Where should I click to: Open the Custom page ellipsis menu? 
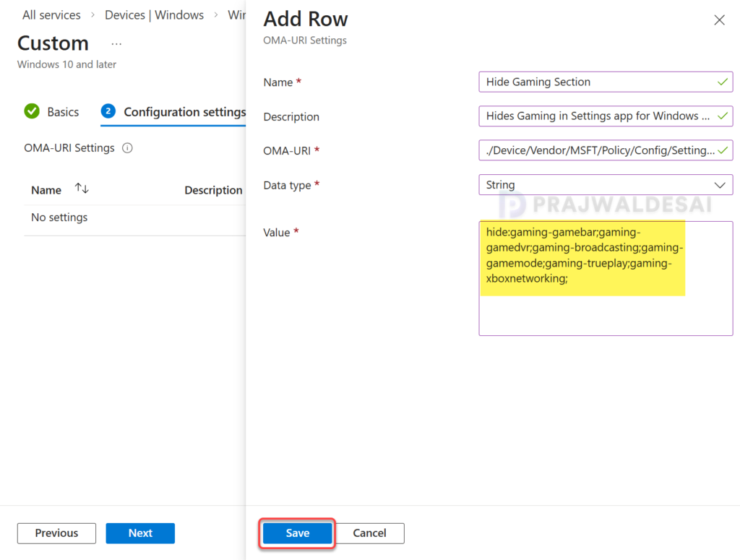click(x=116, y=44)
